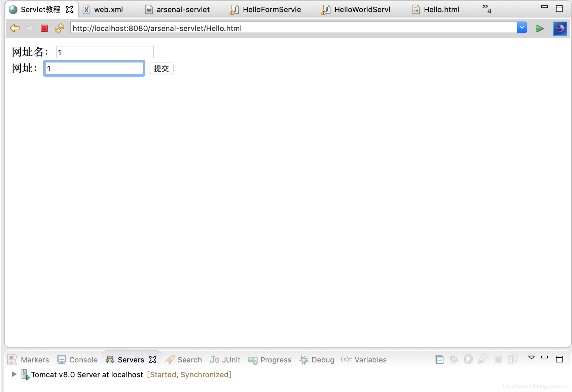Open the JUnit view tab
Screen dimensions: 572x392
231,360
